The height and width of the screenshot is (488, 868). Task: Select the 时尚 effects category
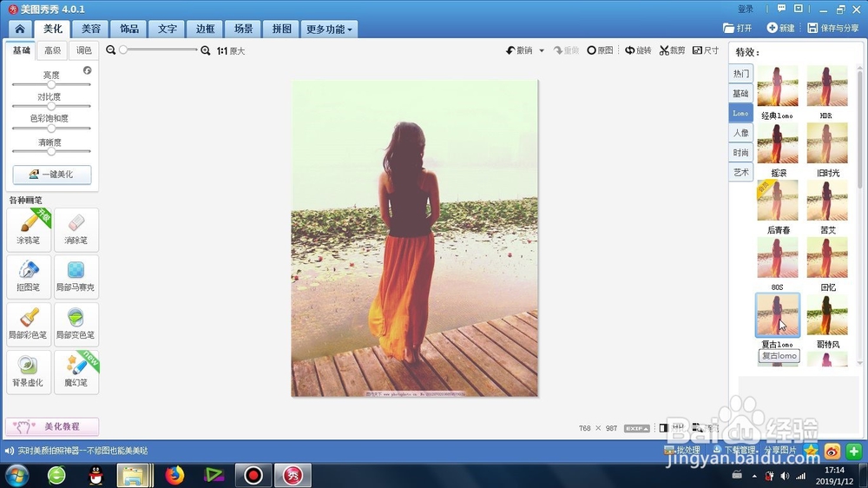click(x=740, y=152)
